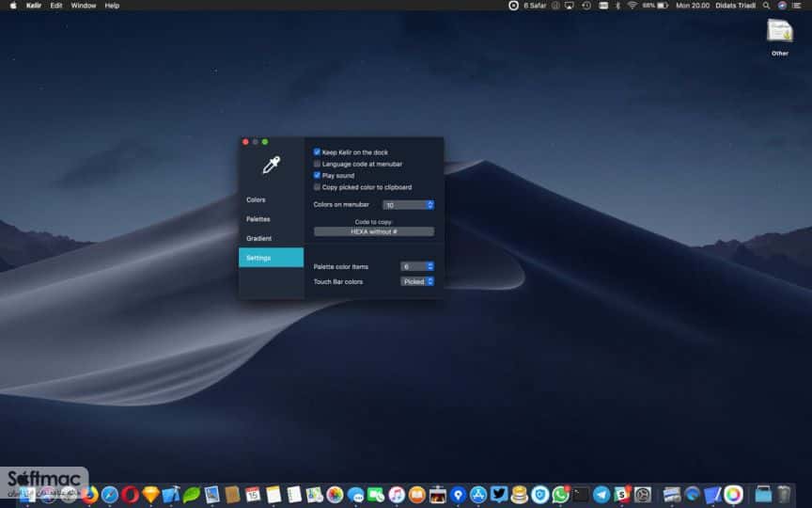The width and height of the screenshot is (812, 508).
Task: Toggle the Play sound checkbox
Action: pos(317,175)
